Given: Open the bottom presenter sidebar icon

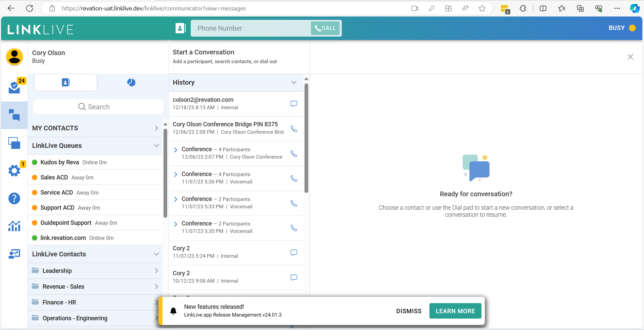Looking at the screenshot, I should 14,254.
